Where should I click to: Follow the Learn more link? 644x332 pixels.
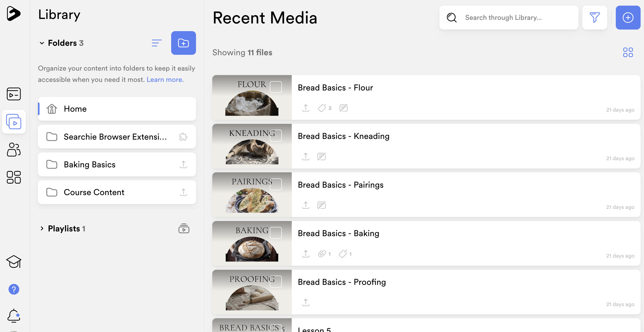(x=165, y=79)
